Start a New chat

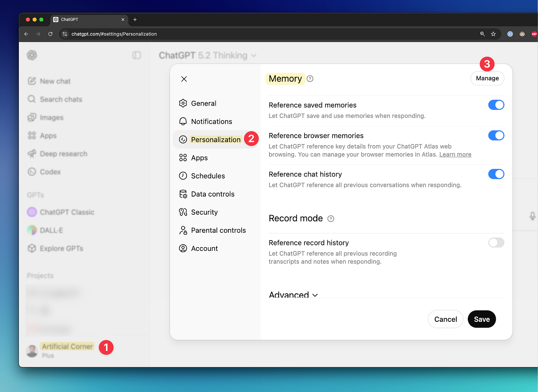tap(49, 81)
